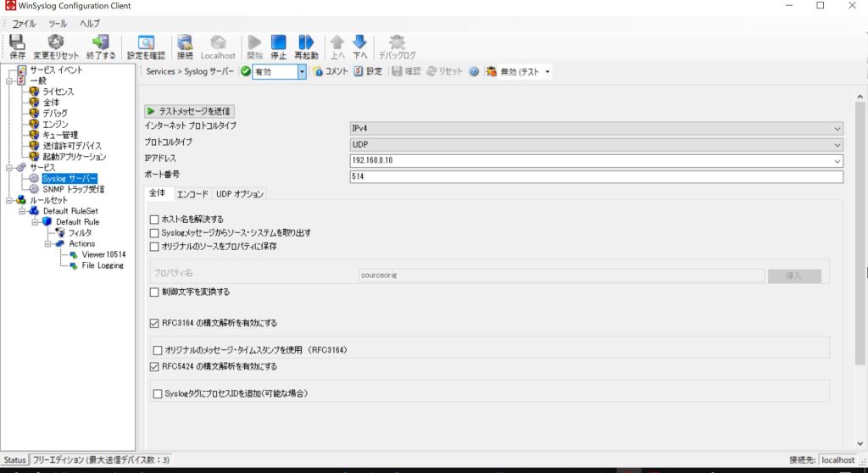Select the エンジン tree node
The image size is (868, 473).
pyautogui.click(x=55, y=124)
